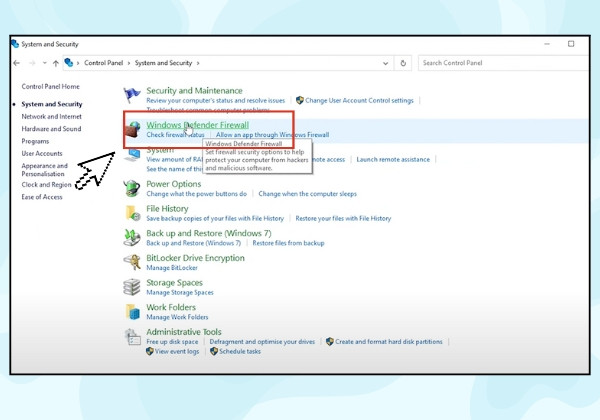
Task: Open File History heading
Action: tap(167, 209)
